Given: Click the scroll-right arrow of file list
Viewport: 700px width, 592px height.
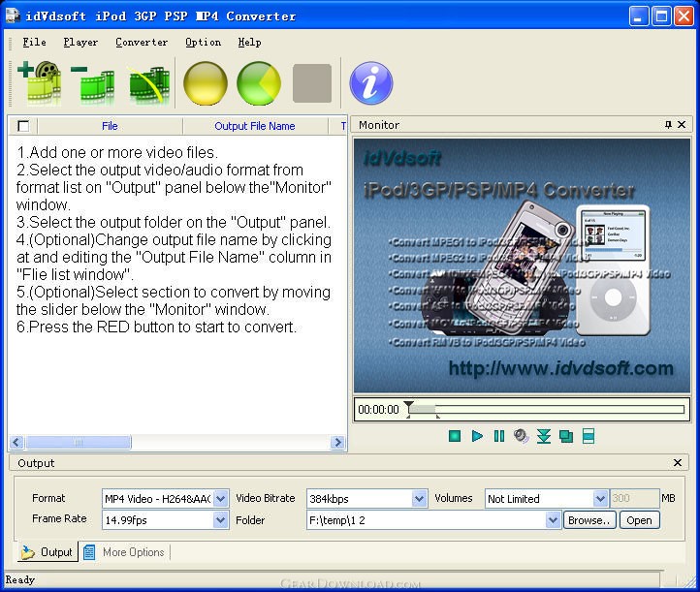Looking at the screenshot, I should [x=338, y=442].
